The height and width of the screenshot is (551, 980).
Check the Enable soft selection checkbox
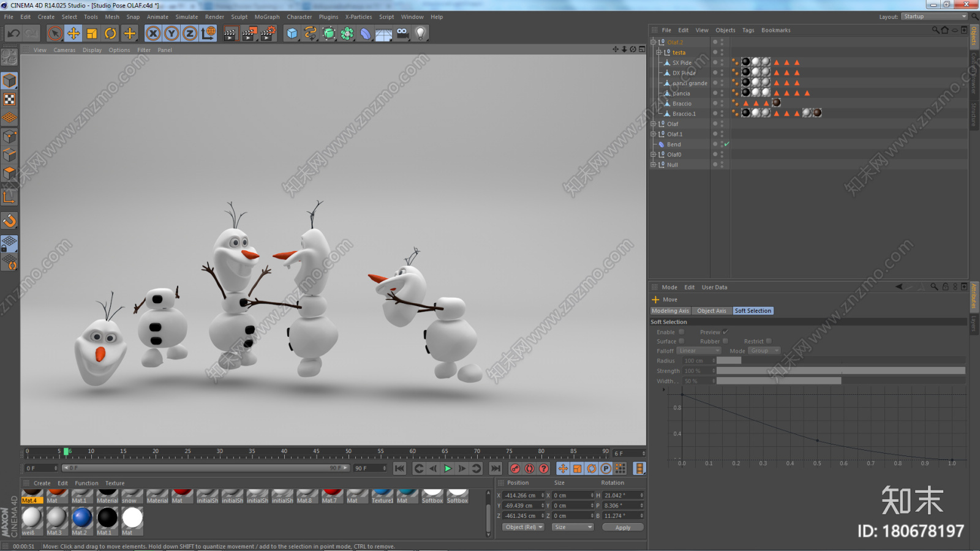click(681, 332)
